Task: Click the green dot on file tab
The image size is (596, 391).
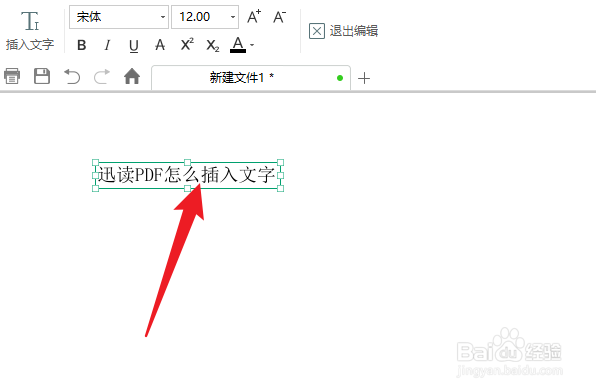Action: click(340, 78)
